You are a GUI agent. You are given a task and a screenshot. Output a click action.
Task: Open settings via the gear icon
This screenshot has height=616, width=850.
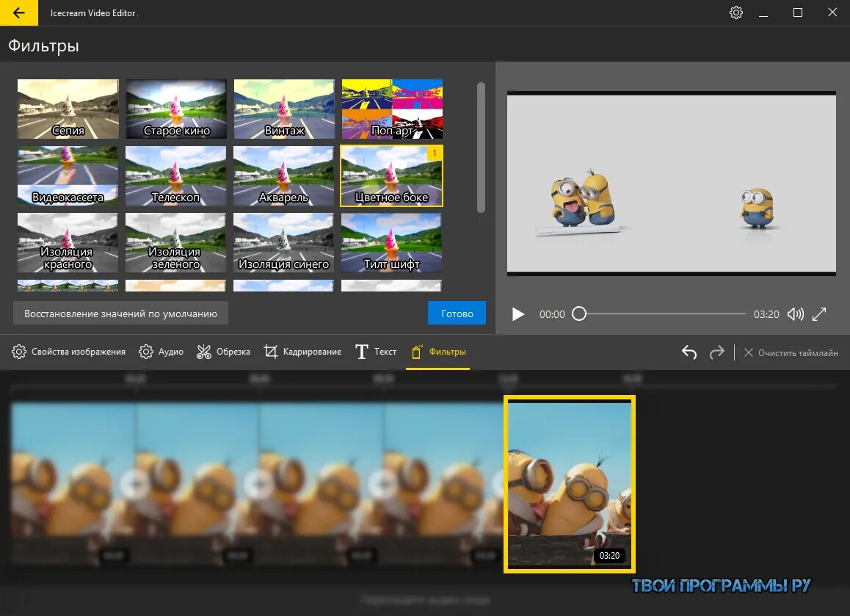[735, 12]
